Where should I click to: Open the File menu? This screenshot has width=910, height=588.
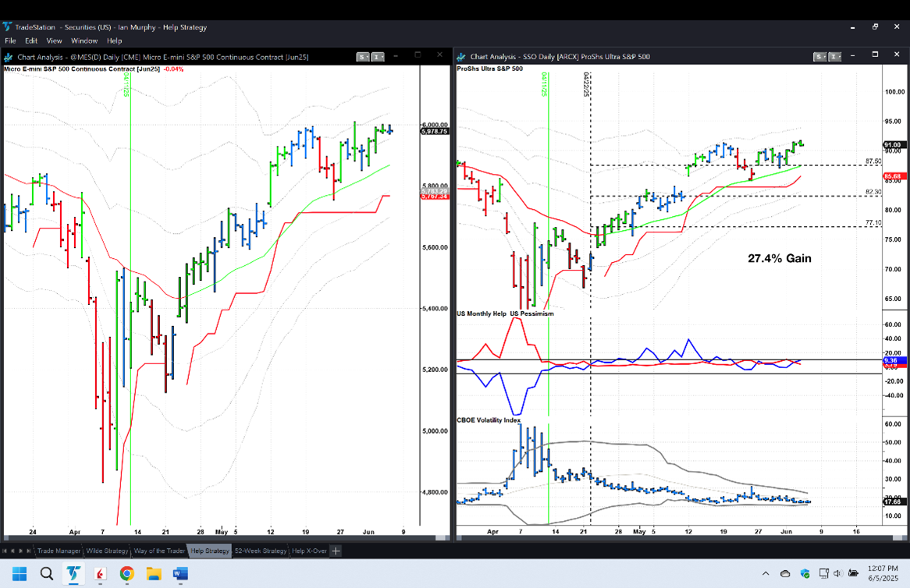click(x=10, y=41)
